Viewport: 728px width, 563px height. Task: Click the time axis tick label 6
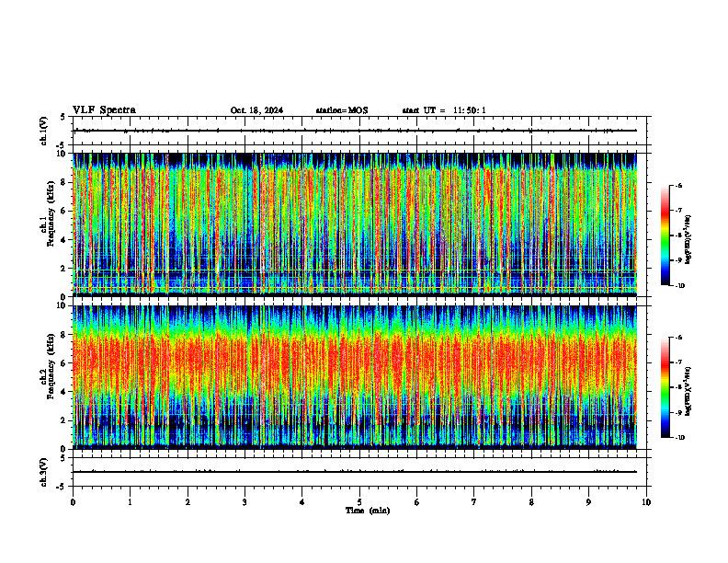click(417, 502)
